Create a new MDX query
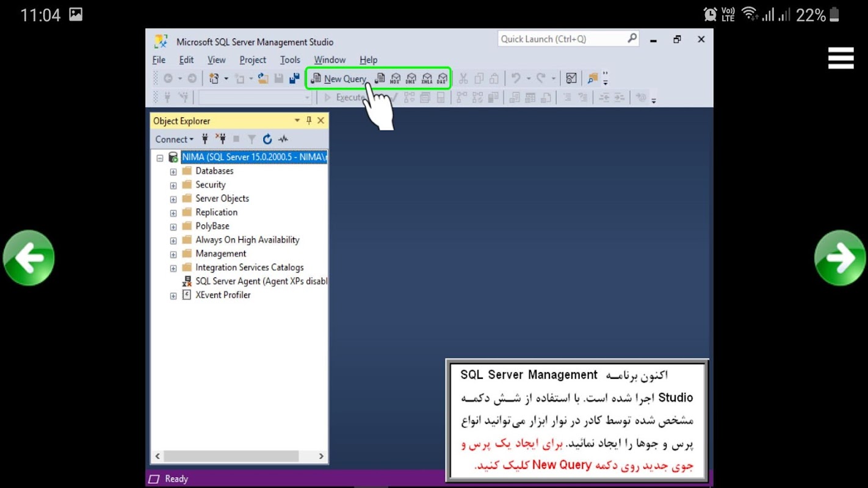Image resolution: width=868 pixels, height=488 pixels. [x=396, y=79]
